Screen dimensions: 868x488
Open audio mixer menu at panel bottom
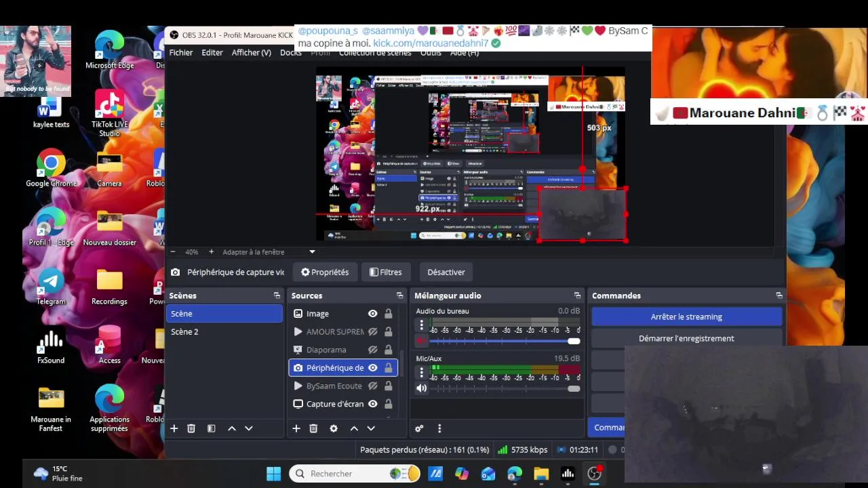(x=439, y=428)
